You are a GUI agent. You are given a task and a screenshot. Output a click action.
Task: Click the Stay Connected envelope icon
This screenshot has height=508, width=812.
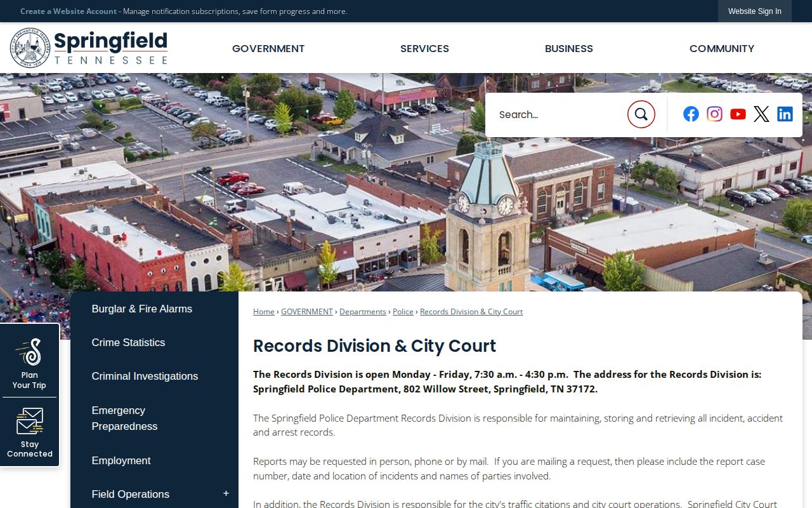(29, 422)
